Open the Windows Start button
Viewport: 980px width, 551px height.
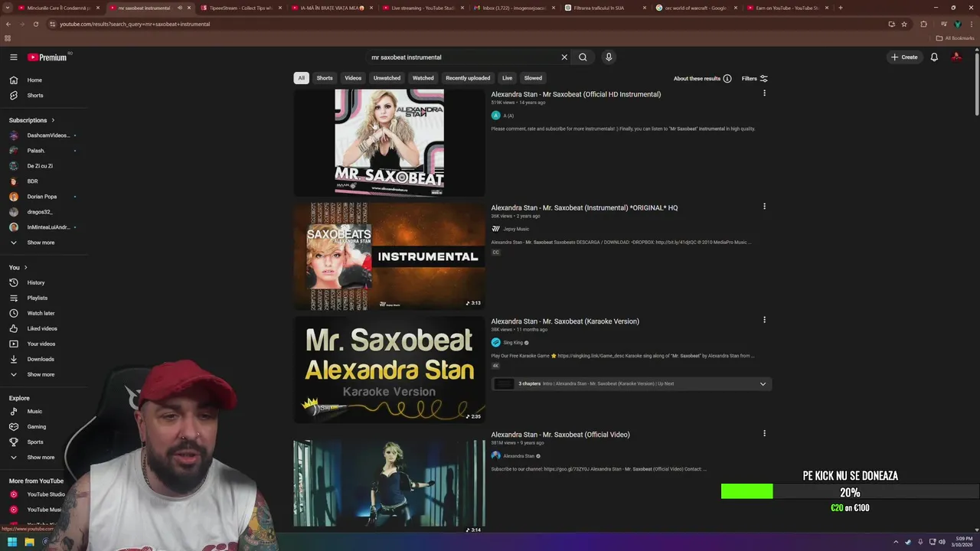11,542
